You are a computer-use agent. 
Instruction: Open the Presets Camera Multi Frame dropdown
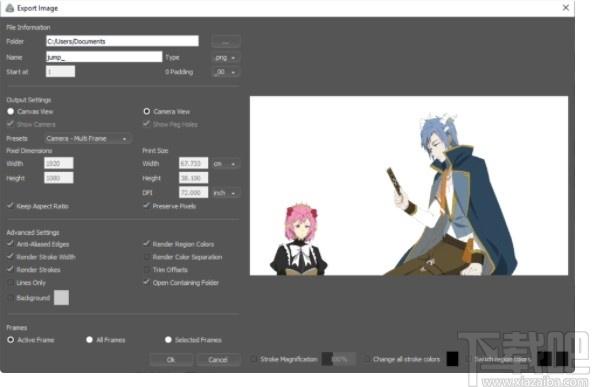[x=87, y=139]
